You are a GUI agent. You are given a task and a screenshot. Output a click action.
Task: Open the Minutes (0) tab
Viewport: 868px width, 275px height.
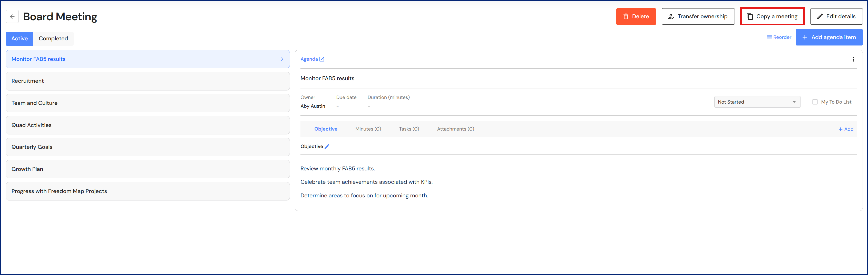[368, 129]
